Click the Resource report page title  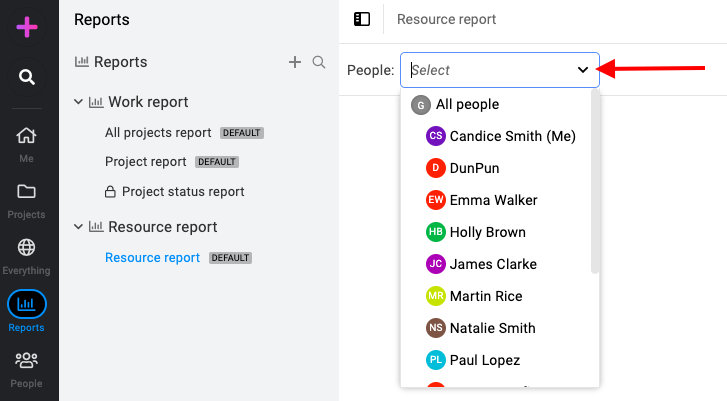[446, 19]
